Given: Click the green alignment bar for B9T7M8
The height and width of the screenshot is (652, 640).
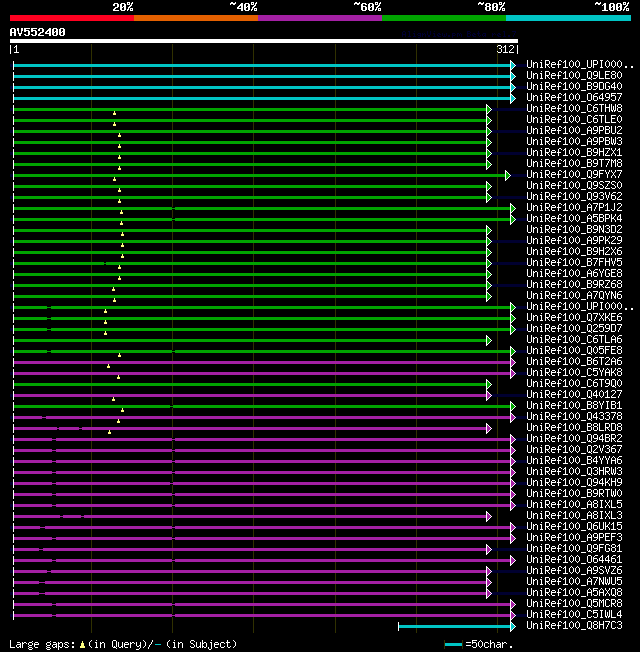Looking at the screenshot, I should (x=250, y=165).
